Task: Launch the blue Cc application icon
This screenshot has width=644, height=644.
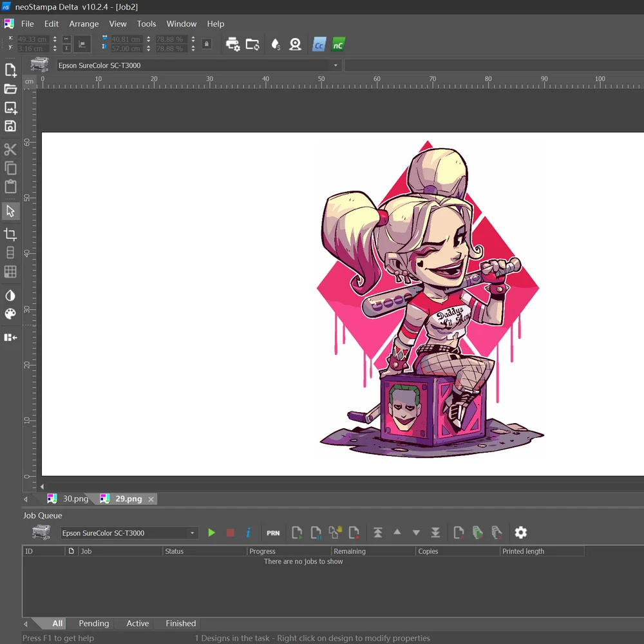Action: 319,44
